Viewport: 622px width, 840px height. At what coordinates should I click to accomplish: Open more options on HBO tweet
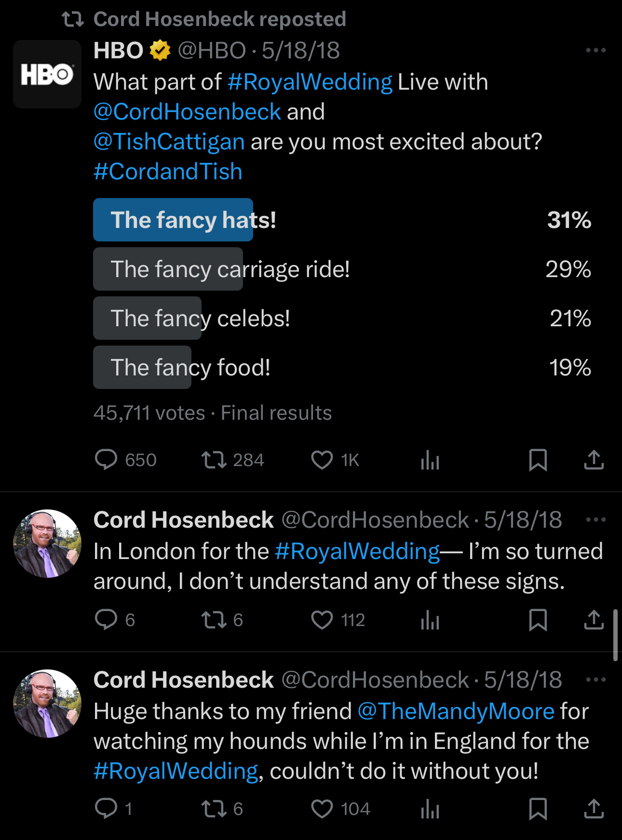[x=595, y=50]
